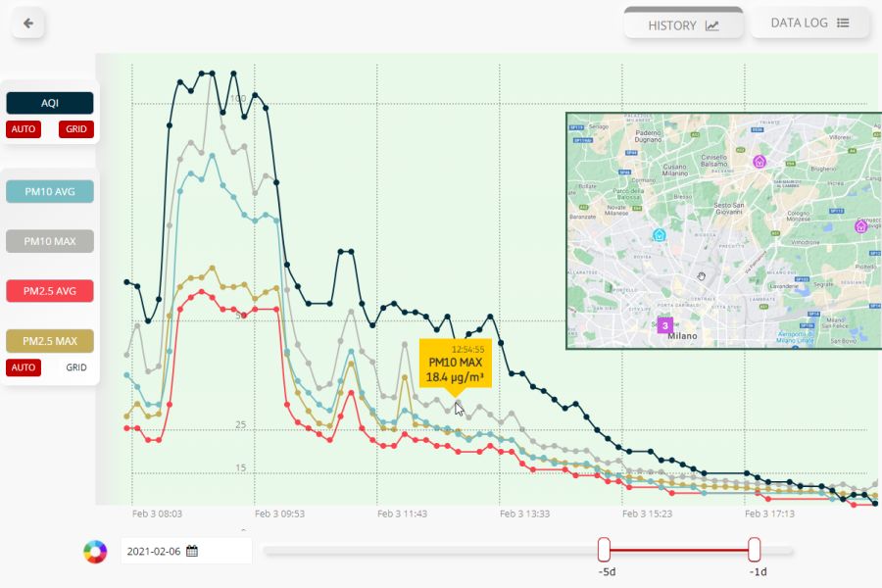
Task: Select the blue house marker on map
Action: [x=660, y=235]
